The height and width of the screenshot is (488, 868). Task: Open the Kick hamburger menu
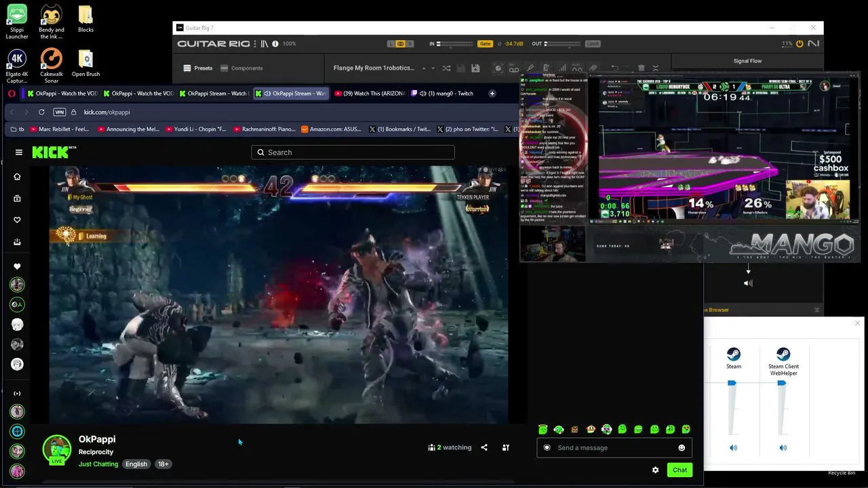point(19,152)
